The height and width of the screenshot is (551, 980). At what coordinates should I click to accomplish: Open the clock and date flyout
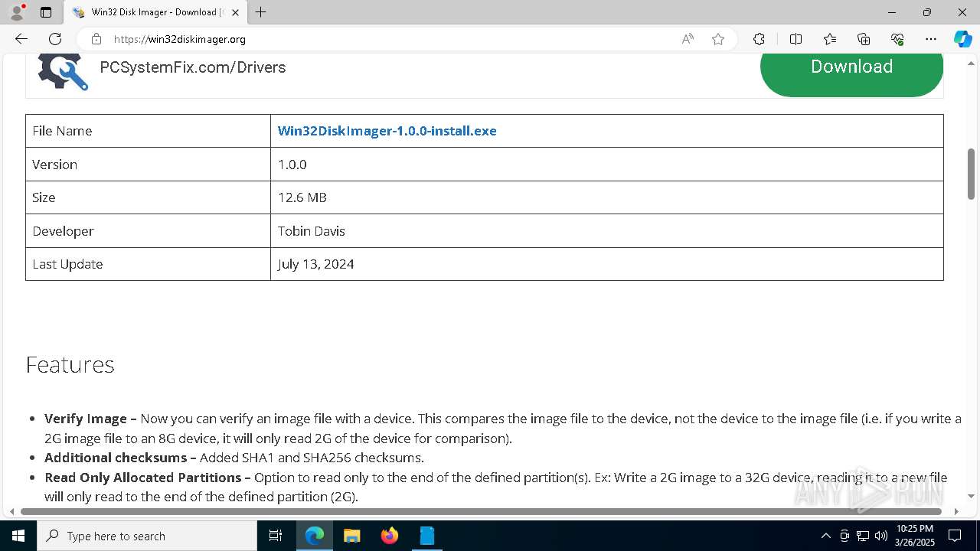tap(915, 536)
